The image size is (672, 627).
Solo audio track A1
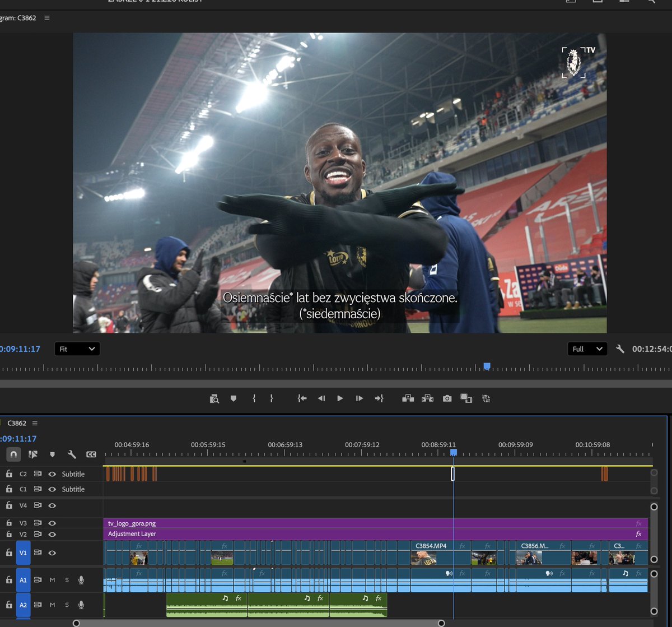67,580
